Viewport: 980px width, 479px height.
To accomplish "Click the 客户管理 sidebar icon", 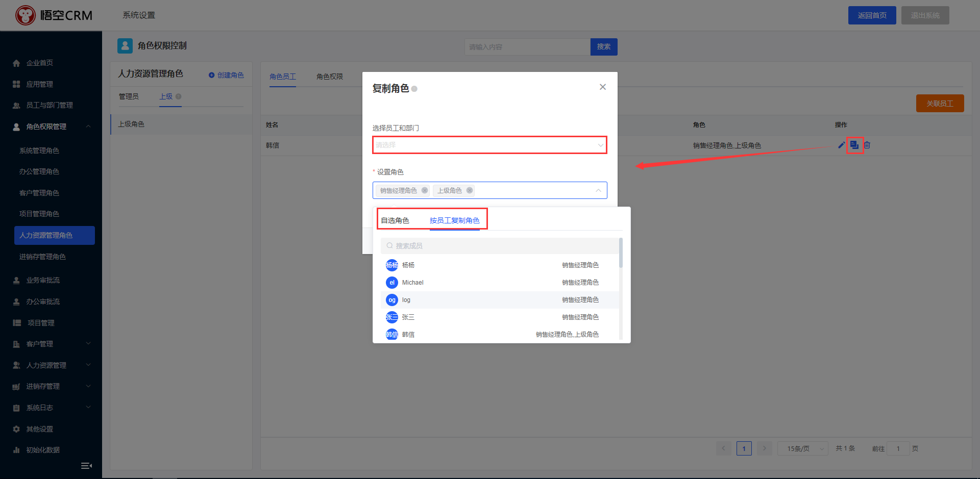I will pyautogui.click(x=16, y=344).
